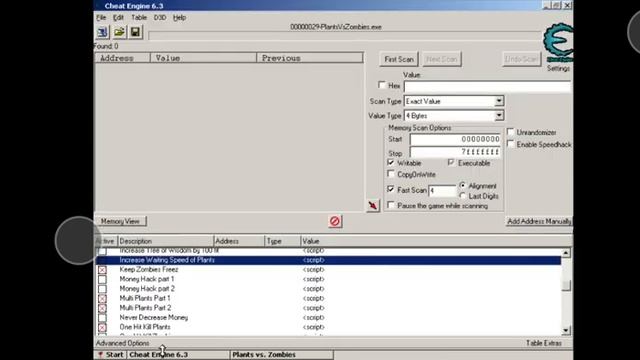Open the Table menu

click(139, 18)
